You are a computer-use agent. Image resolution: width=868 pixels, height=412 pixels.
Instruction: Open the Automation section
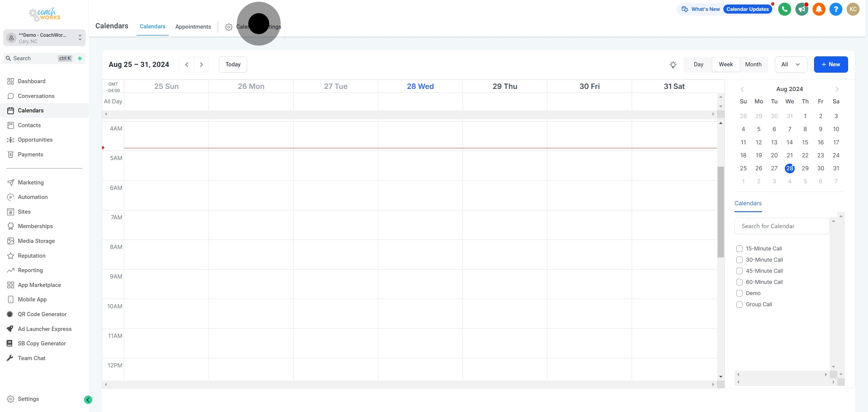pyautogui.click(x=33, y=197)
